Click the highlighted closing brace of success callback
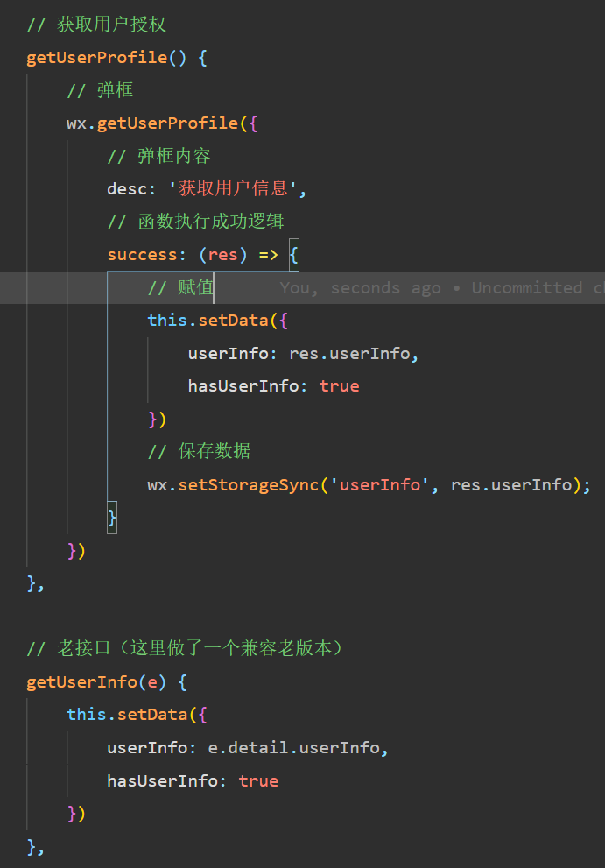 coord(112,518)
